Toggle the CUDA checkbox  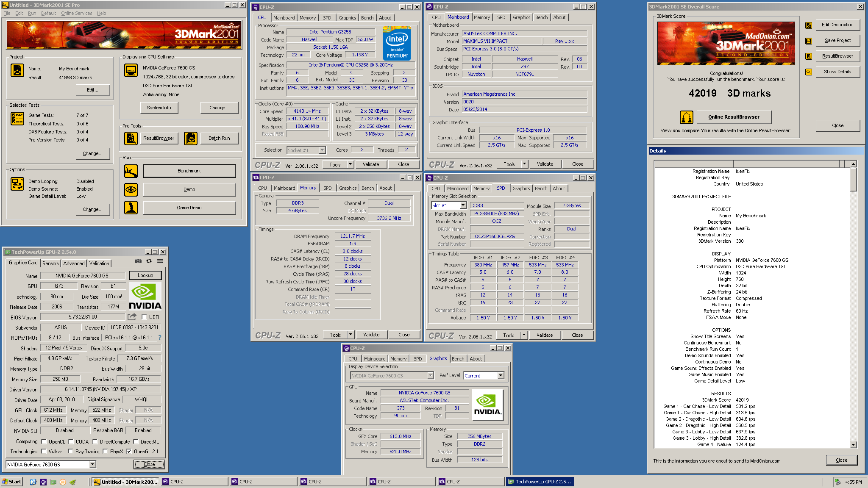click(x=71, y=442)
